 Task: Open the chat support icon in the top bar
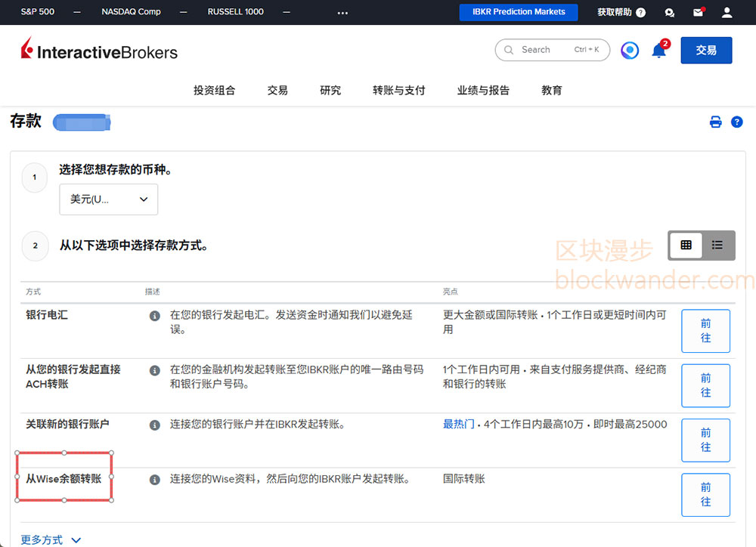(669, 13)
